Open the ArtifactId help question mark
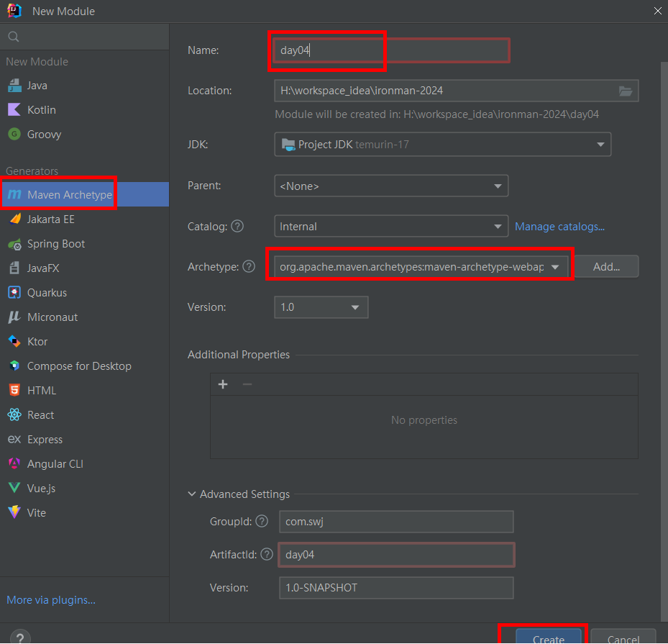This screenshot has width=668, height=644. click(x=267, y=554)
